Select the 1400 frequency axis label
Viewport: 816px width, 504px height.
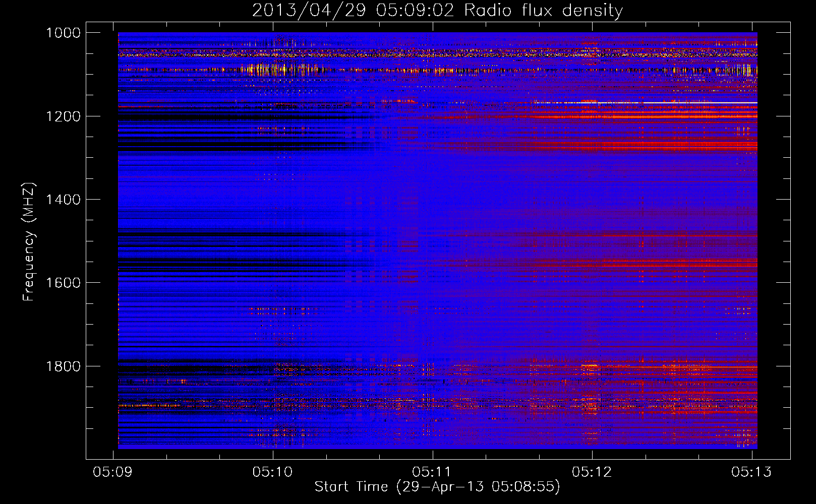pyautogui.click(x=63, y=200)
